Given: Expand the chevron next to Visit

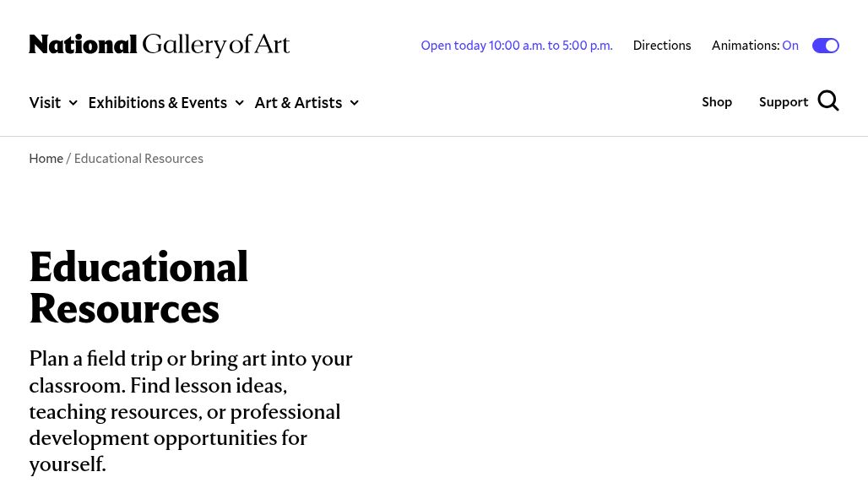Looking at the screenshot, I should [73, 103].
